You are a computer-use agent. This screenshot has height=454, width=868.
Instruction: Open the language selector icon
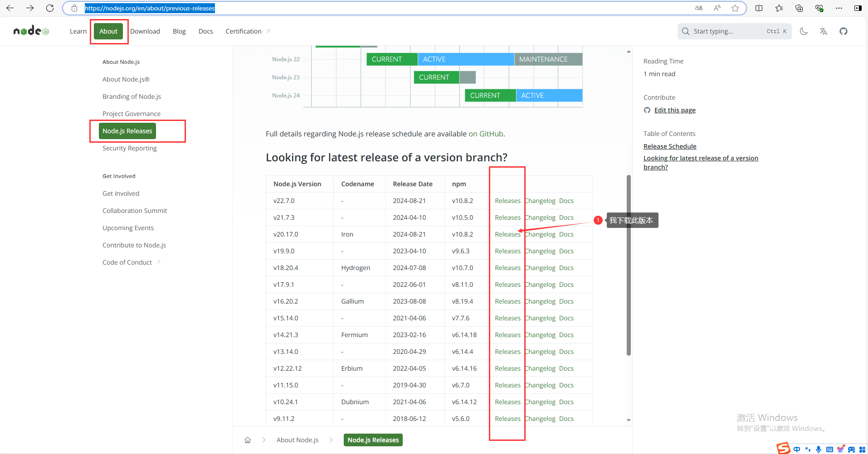(824, 31)
